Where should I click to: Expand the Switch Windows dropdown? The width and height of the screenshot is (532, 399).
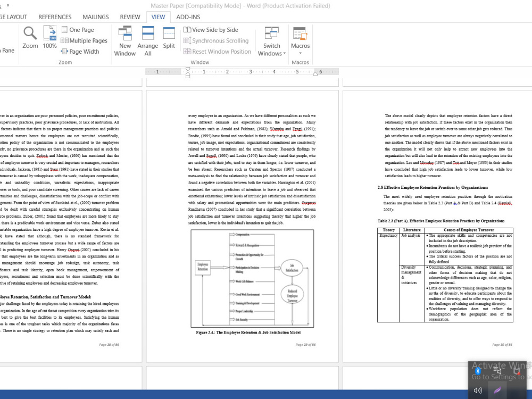pos(272,41)
